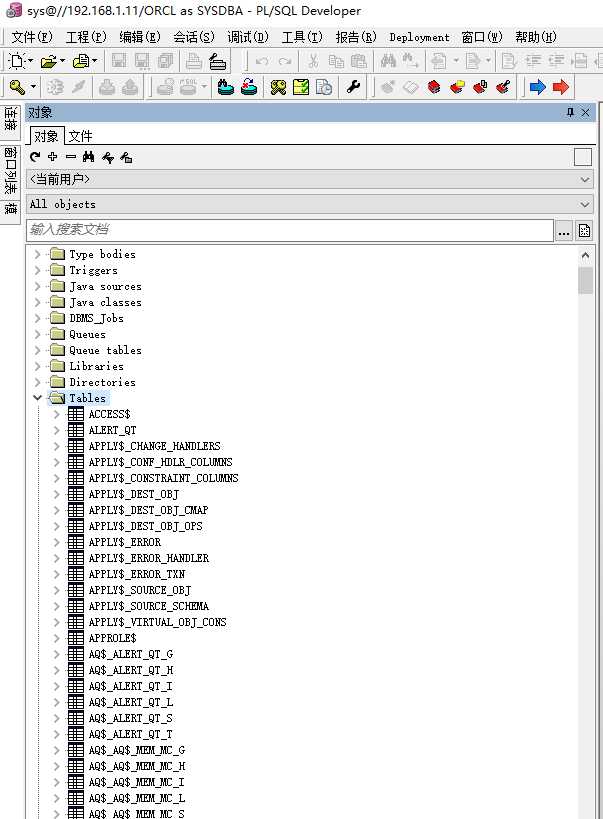
Task: Click the filter configure icon in object browser
Action: click(108, 157)
